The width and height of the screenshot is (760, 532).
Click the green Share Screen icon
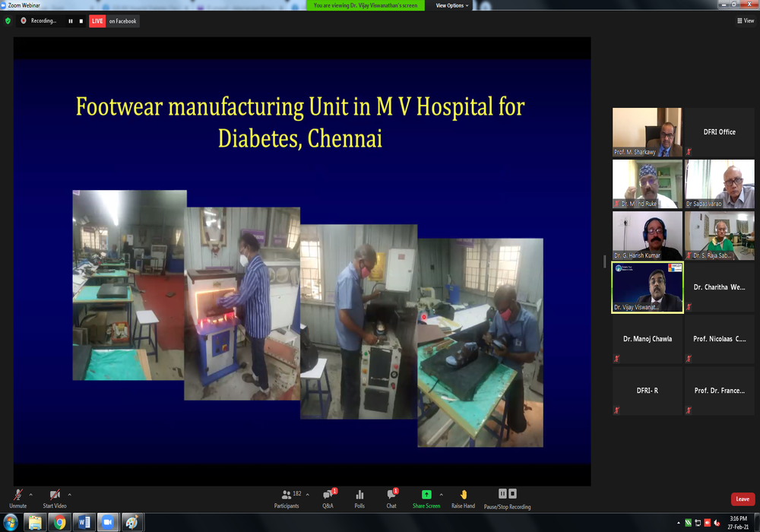tap(426, 495)
